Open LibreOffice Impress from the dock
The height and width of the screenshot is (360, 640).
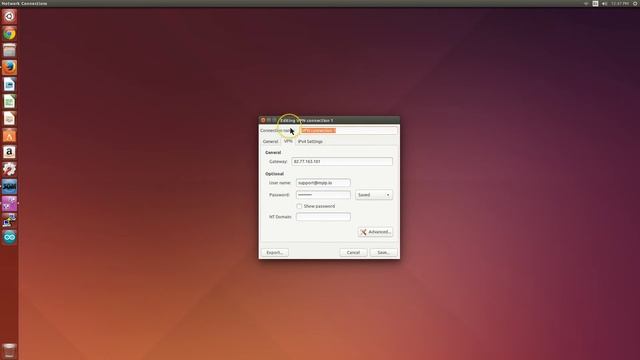9,118
